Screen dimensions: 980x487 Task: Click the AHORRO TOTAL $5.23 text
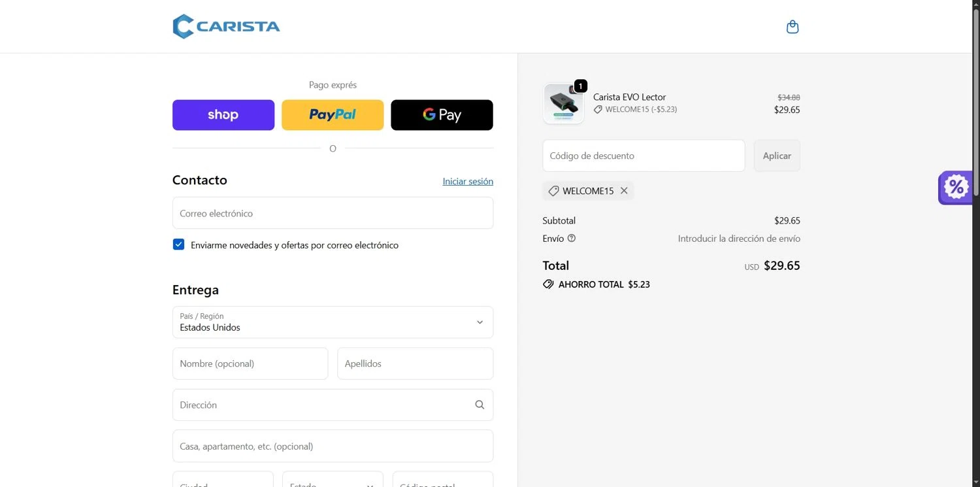[x=604, y=284]
